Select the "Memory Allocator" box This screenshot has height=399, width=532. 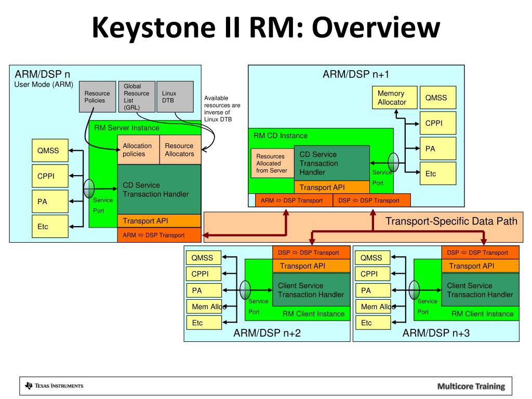point(395,98)
